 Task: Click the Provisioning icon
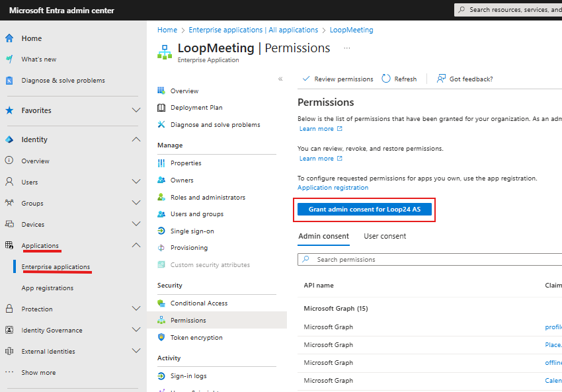click(161, 248)
